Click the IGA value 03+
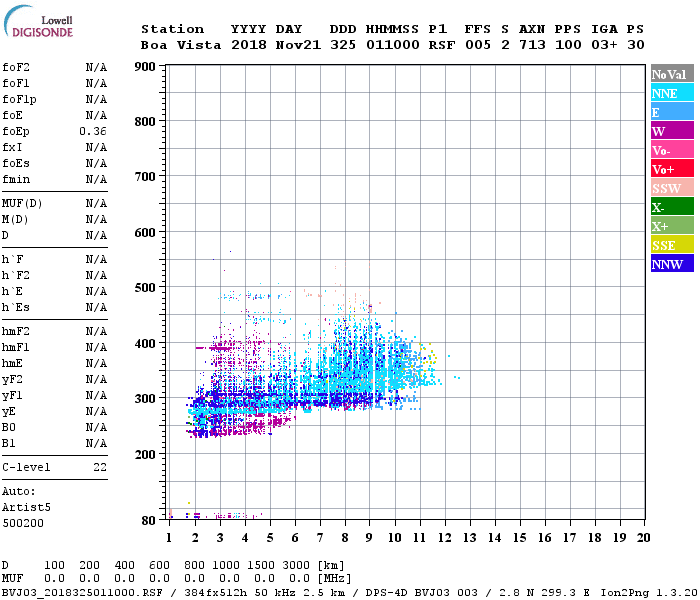 604,45
